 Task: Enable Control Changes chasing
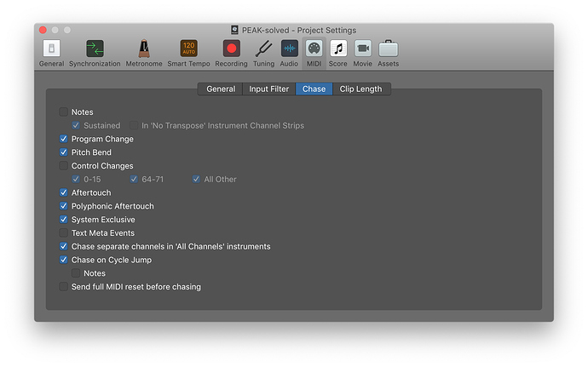[64, 166]
